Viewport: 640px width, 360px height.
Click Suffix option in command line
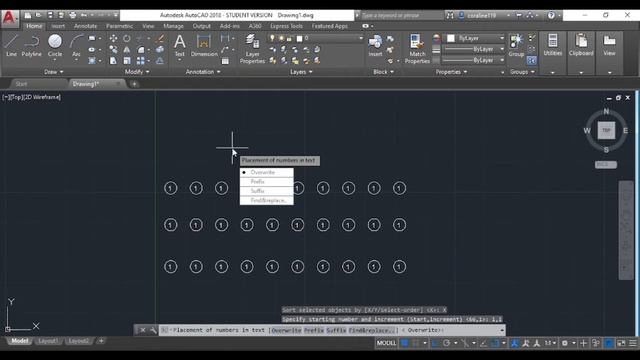[x=336, y=330]
